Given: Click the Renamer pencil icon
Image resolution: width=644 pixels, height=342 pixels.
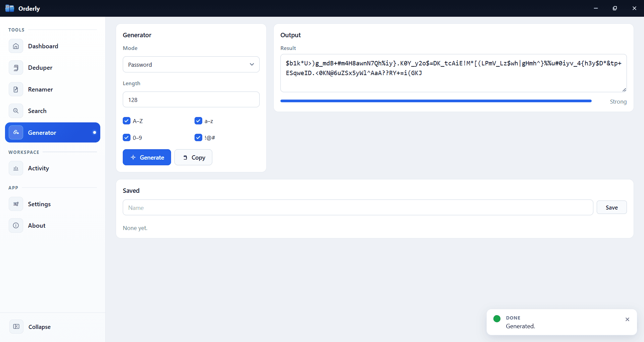Looking at the screenshot, I should (x=16, y=90).
